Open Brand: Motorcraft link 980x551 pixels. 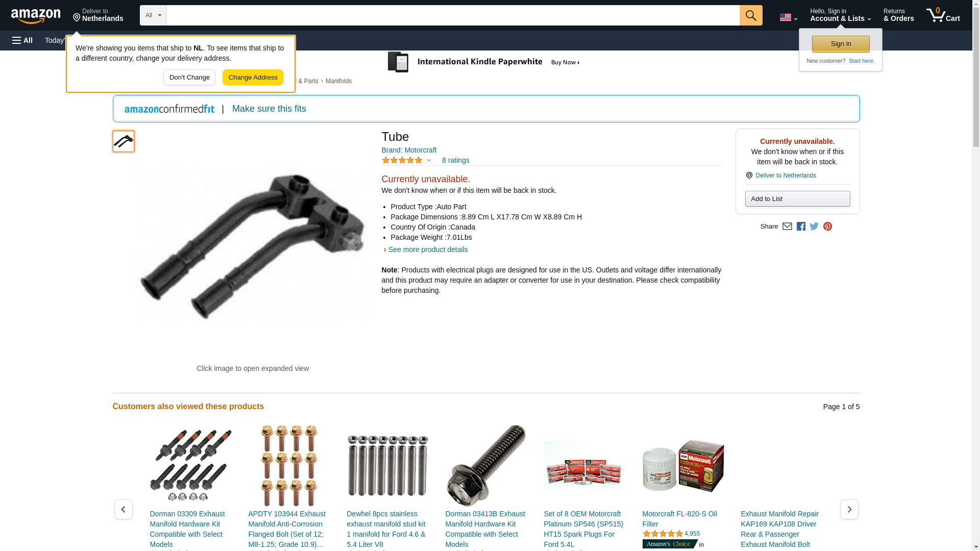[409, 150]
